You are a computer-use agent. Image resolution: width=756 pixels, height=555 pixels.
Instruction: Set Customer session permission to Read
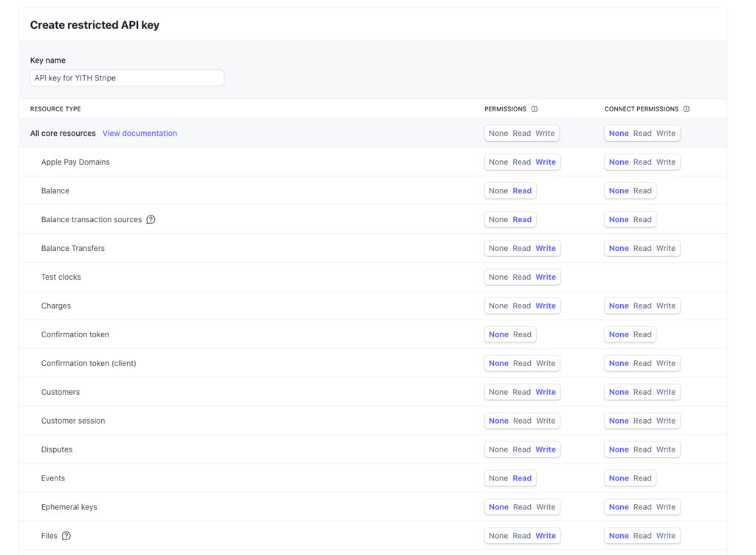(522, 421)
